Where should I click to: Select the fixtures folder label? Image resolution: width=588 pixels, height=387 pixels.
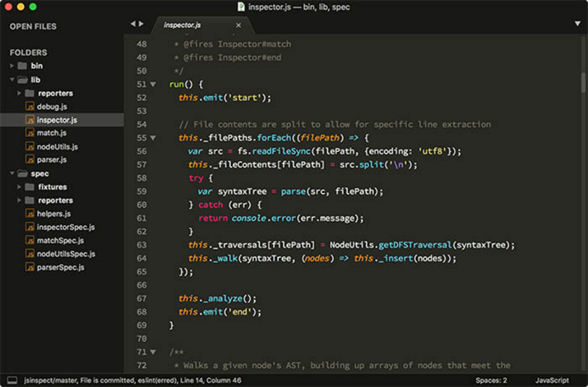[x=52, y=187]
